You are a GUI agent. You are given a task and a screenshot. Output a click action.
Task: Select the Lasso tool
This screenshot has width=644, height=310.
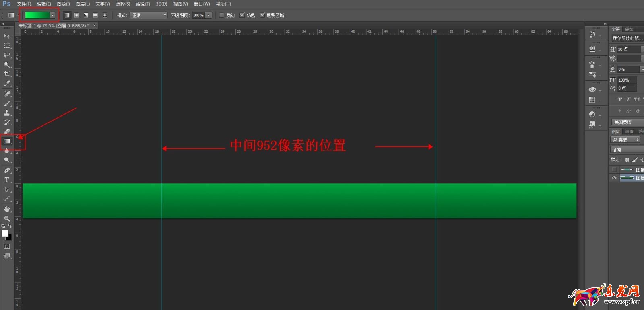[x=7, y=55]
